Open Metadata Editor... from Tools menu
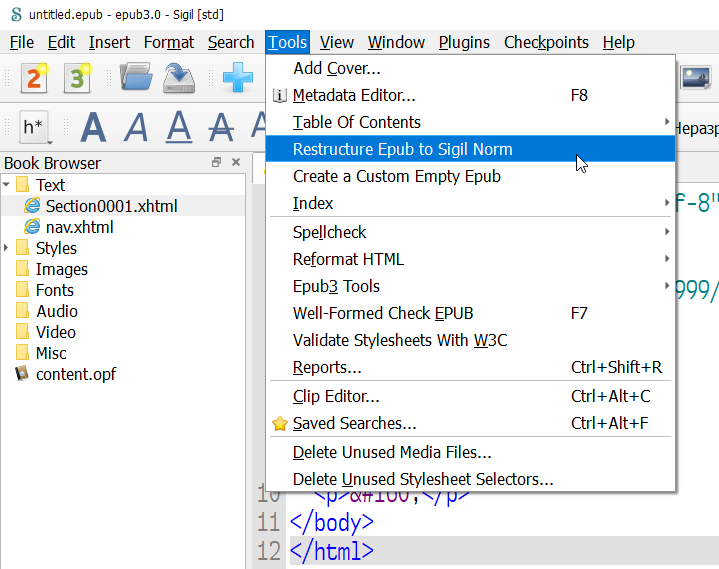Screen dimensions: 719x569 point(470,95)
